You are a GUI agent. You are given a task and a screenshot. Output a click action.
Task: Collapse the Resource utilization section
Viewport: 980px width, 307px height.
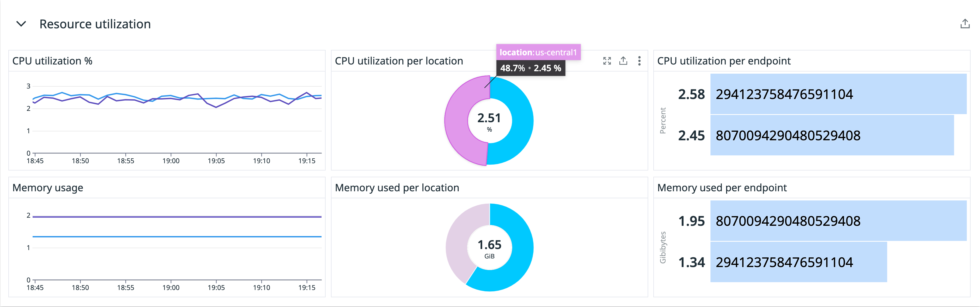pyautogui.click(x=22, y=24)
